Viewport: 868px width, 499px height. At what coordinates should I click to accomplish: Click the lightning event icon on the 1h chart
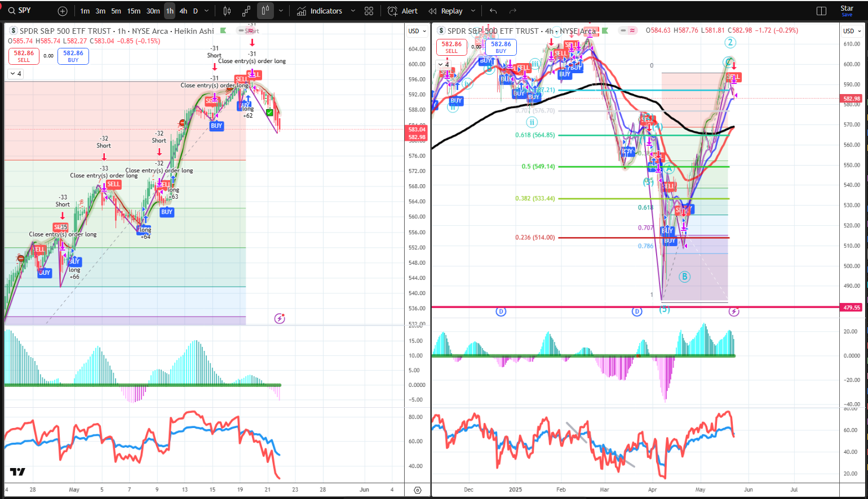(280, 319)
